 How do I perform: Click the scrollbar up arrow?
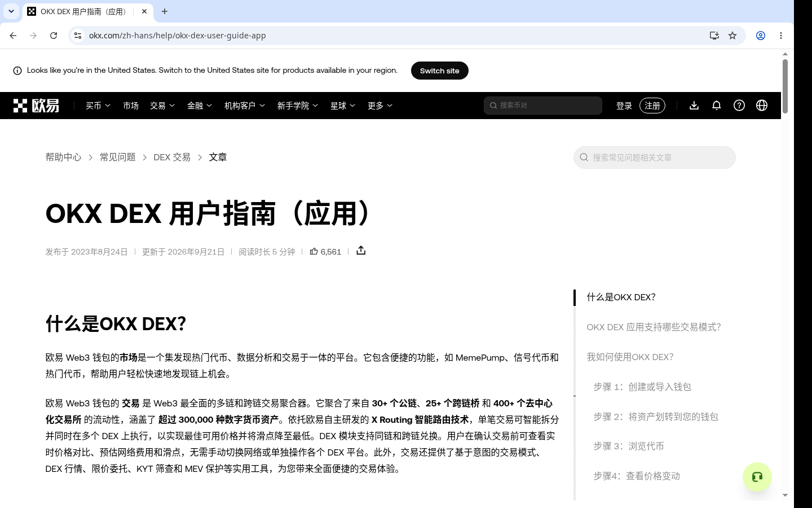[785, 54]
